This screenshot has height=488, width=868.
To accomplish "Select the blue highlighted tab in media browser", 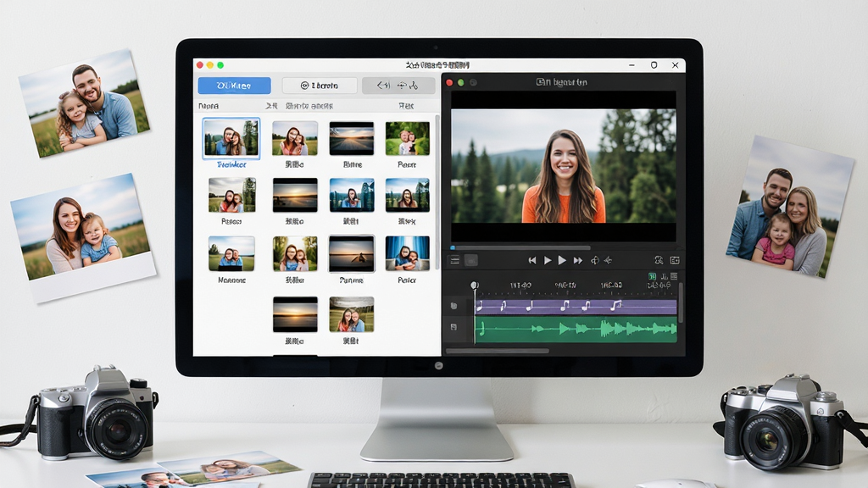I will click(x=234, y=86).
